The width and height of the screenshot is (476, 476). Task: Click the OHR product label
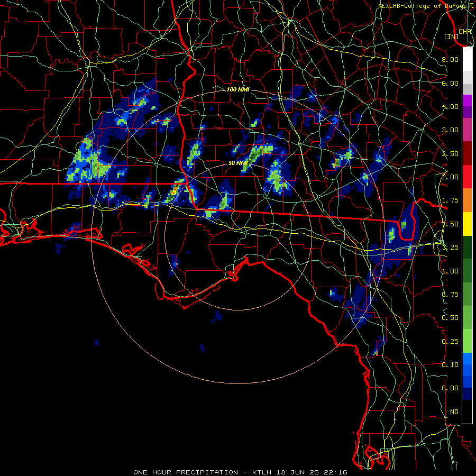465,31
